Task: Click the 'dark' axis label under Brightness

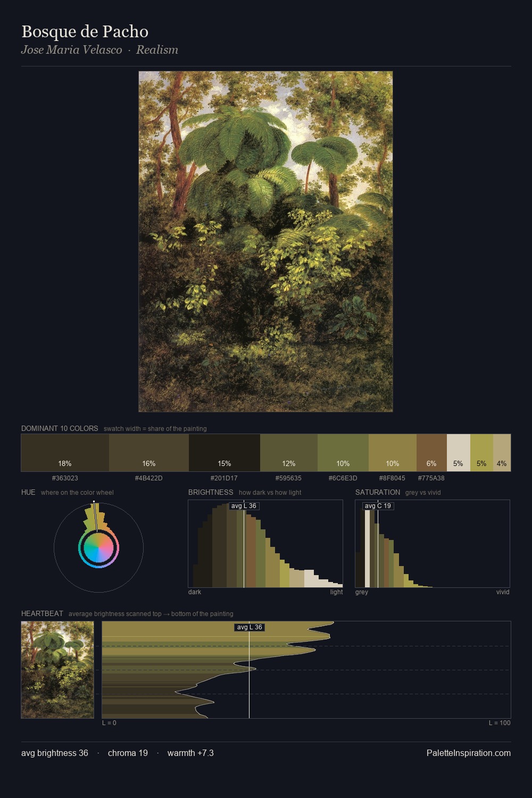Action: tap(195, 592)
